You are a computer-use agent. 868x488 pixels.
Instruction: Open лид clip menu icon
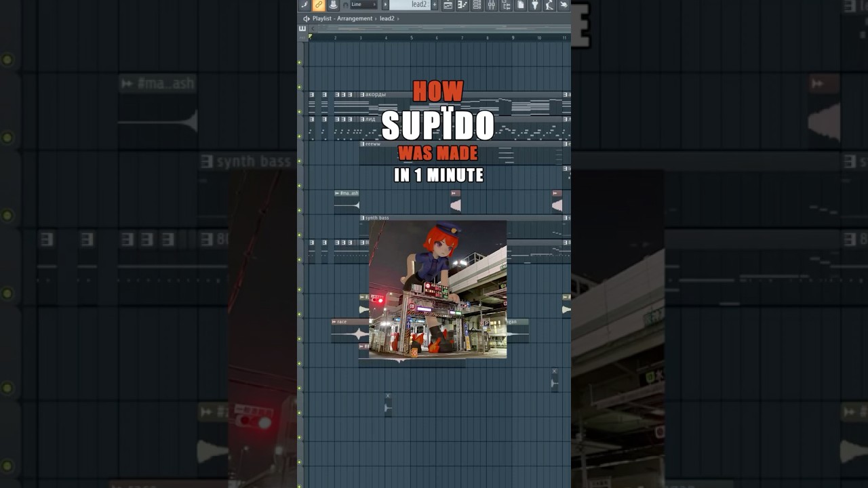(x=363, y=119)
